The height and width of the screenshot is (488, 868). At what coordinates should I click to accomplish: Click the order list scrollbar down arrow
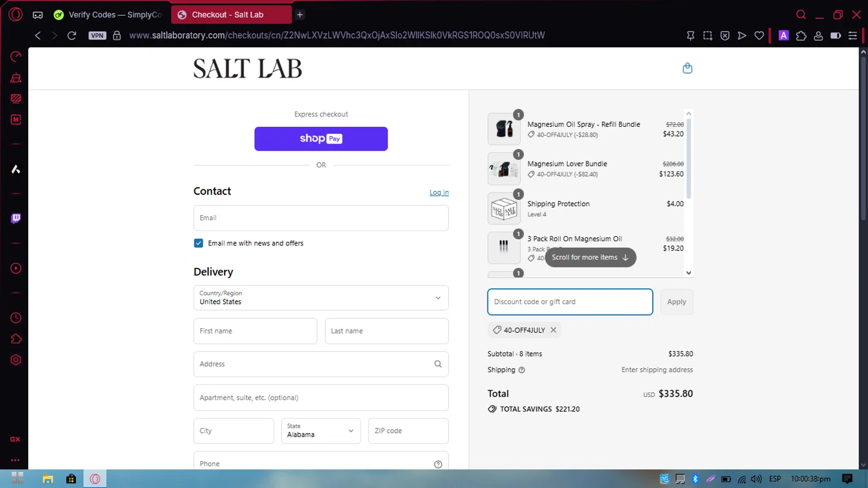pyautogui.click(x=689, y=273)
